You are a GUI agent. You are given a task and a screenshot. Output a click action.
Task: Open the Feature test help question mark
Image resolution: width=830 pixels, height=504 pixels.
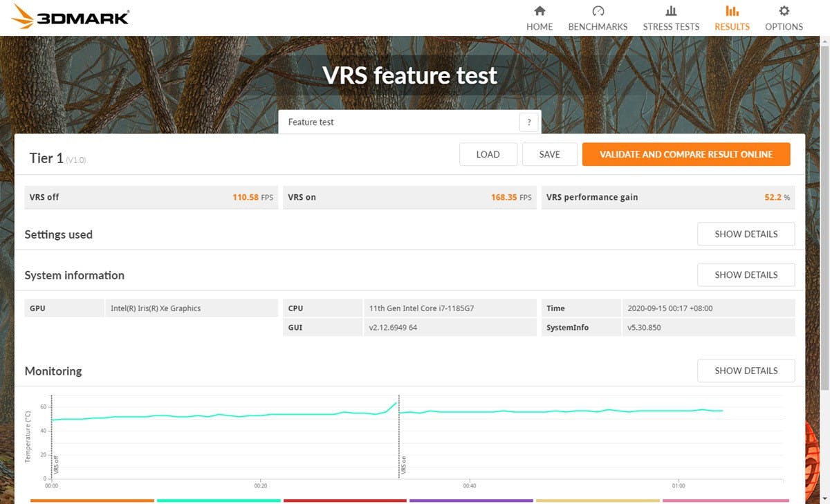528,122
